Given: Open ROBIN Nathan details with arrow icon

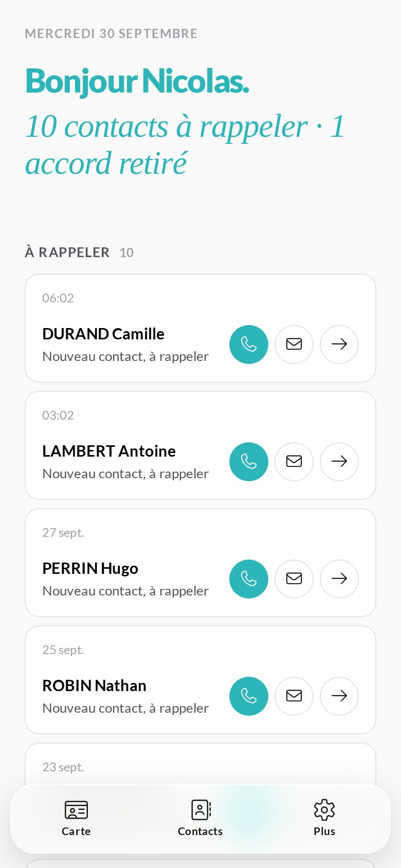Looking at the screenshot, I should pyautogui.click(x=339, y=696).
